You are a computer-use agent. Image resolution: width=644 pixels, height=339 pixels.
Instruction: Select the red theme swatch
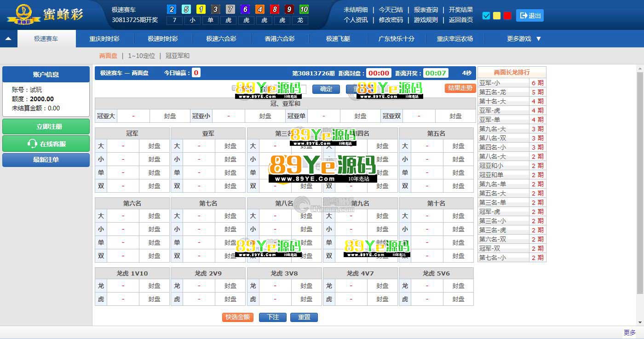point(507,16)
